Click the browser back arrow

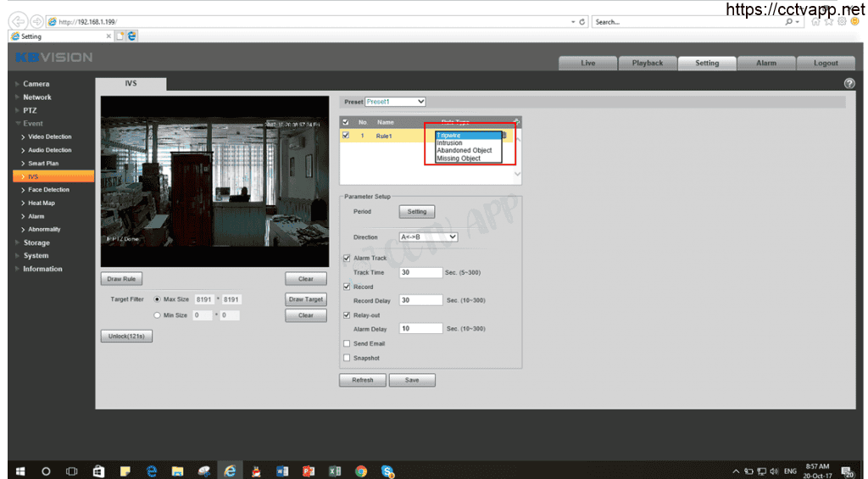tap(19, 21)
